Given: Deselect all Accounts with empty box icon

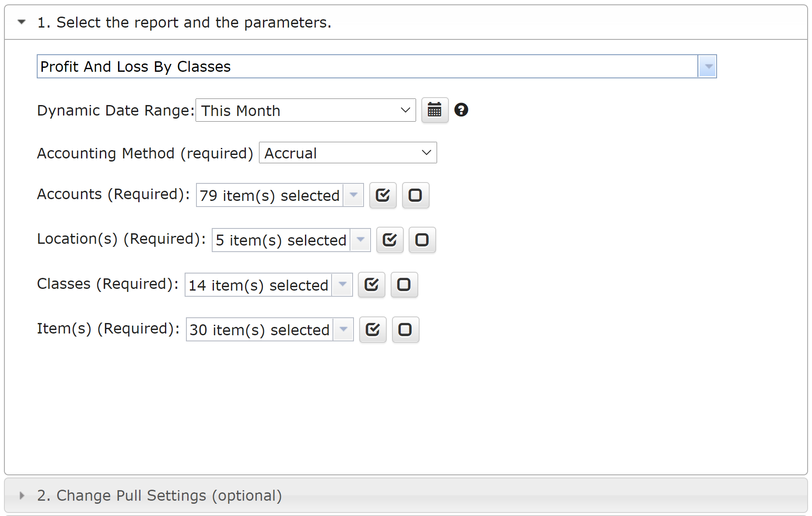Looking at the screenshot, I should (415, 195).
